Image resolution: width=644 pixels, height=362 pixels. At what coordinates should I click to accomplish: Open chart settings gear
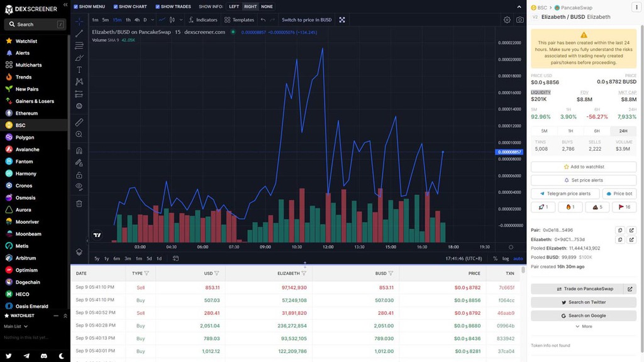[x=507, y=19]
